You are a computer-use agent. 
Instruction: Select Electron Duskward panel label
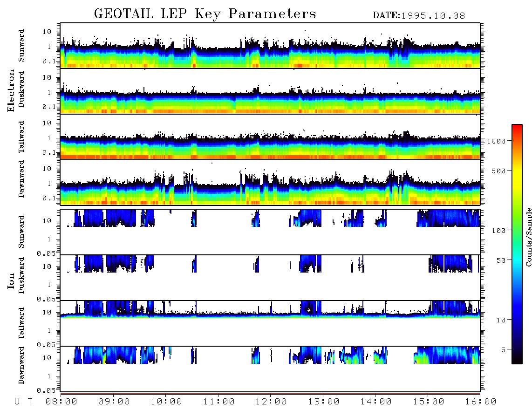21,89
